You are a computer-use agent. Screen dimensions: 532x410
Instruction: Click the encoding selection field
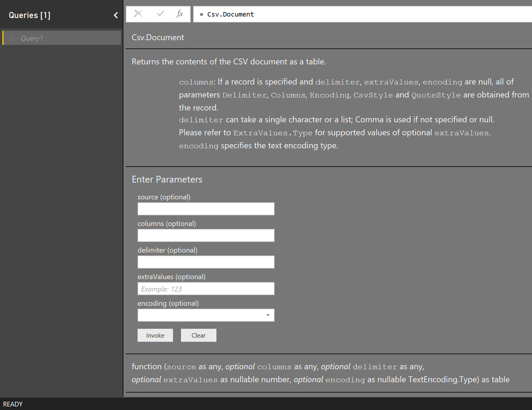pyautogui.click(x=201, y=315)
